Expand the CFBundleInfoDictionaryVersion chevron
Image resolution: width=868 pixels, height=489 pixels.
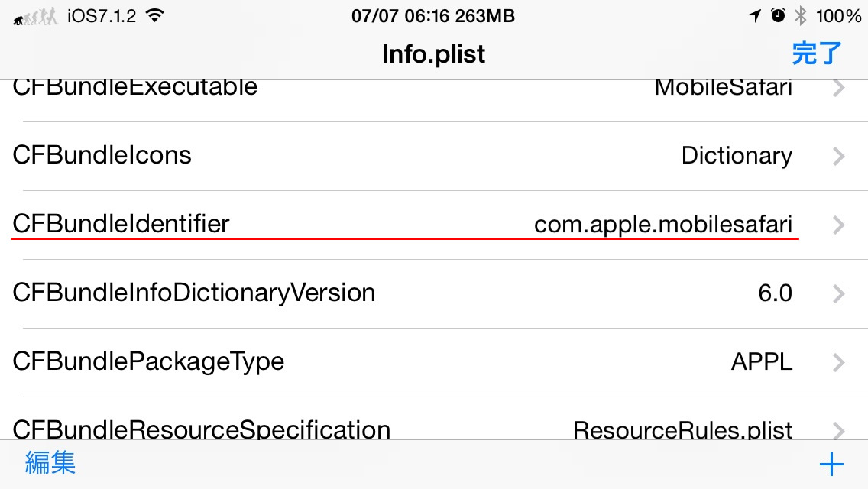pos(839,293)
